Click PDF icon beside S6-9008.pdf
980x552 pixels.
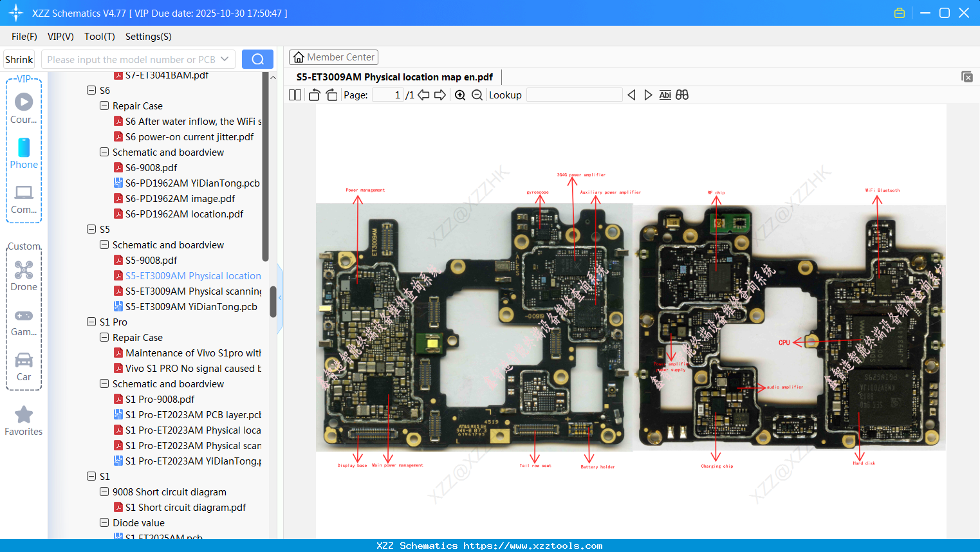click(118, 168)
